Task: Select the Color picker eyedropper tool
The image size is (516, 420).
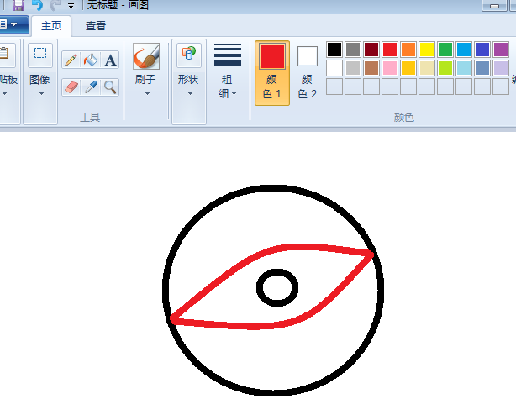Action: tap(91, 87)
